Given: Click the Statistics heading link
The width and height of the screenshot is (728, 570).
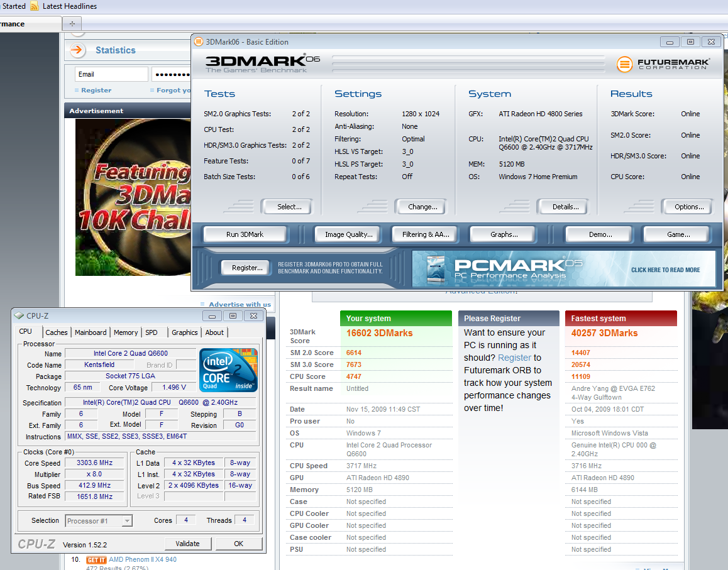Looking at the screenshot, I should pyautogui.click(x=116, y=50).
